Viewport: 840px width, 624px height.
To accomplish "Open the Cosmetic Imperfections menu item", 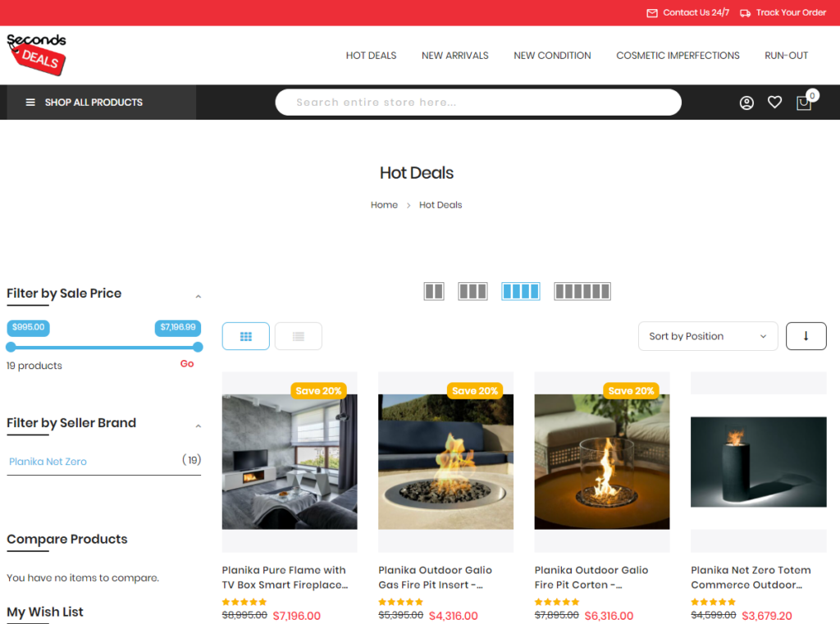I will (678, 56).
